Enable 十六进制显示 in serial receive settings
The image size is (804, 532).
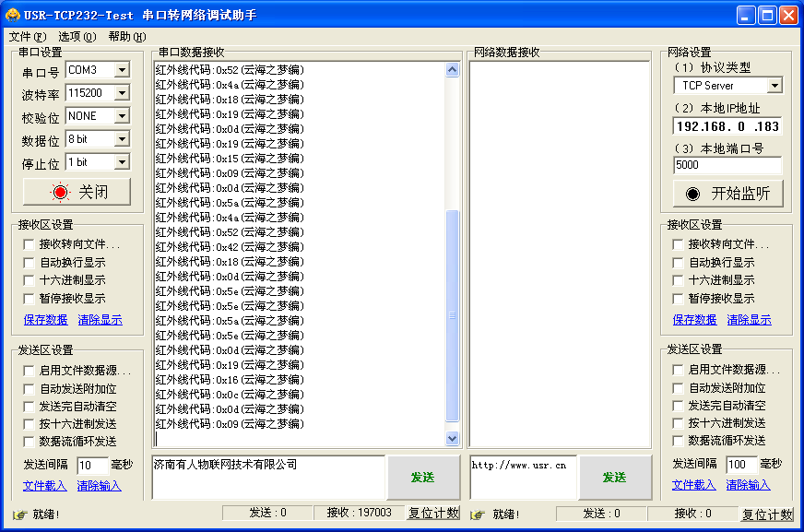click(30, 280)
